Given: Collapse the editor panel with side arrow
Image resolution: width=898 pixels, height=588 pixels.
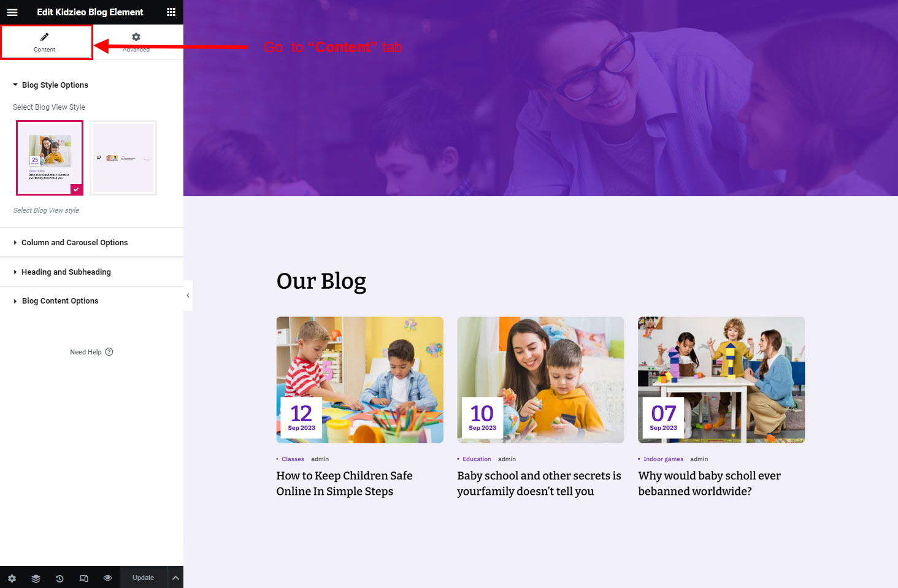Looking at the screenshot, I should [188, 296].
